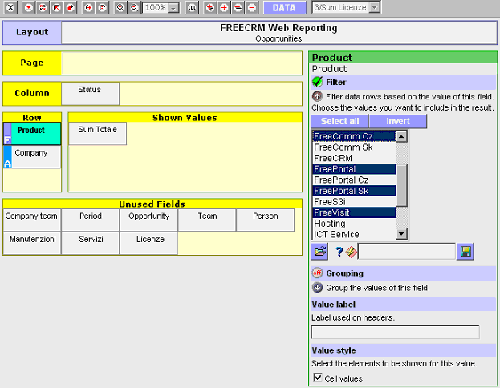
Task: Select FreePortal Cz in the filter list
Action: pyautogui.click(x=354, y=180)
